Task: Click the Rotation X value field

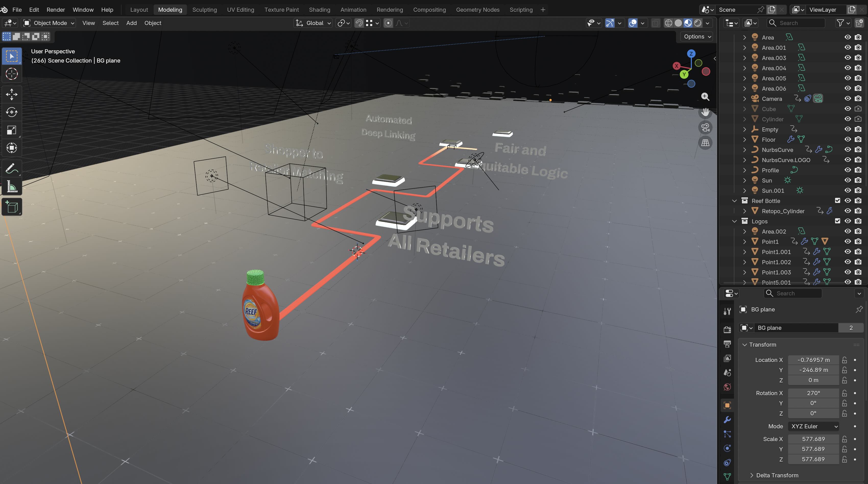Action: pyautogui.click(x=813, y=393)
